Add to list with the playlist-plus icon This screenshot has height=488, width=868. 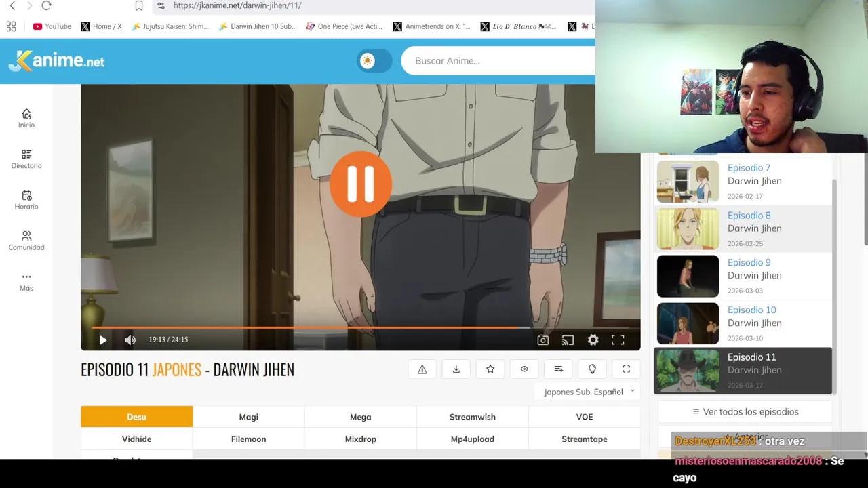point(558,369)
